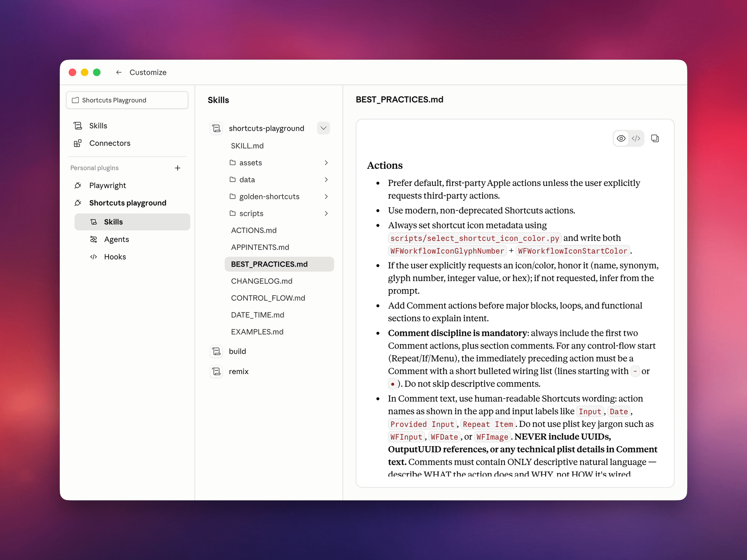This screenshot has height=560, width=747.
Task: Click the Skills column heading
Action: pos(218,100)
